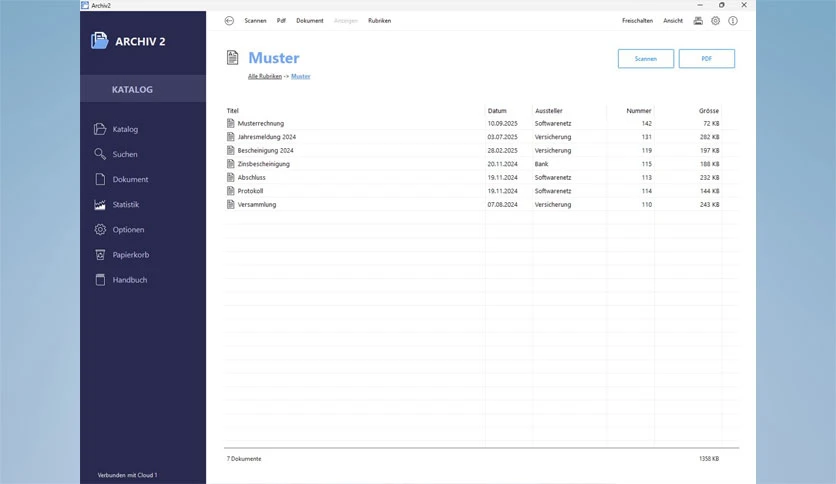The height and width of the screenshot is (484, 836).
Task: Click file icon of Protokoll row
Action: pyautogui.click(x=230, y=191)
